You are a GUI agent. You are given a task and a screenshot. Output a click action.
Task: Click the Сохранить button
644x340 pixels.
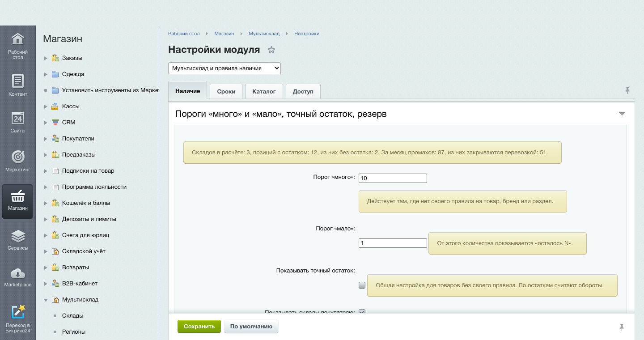click(x=199, y=327)
